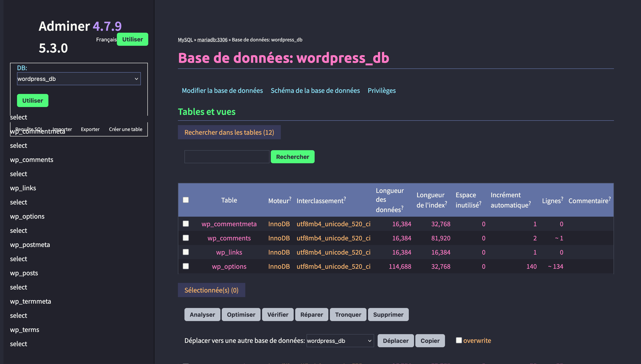Enable the overwrite checkbox

[459, 340]
